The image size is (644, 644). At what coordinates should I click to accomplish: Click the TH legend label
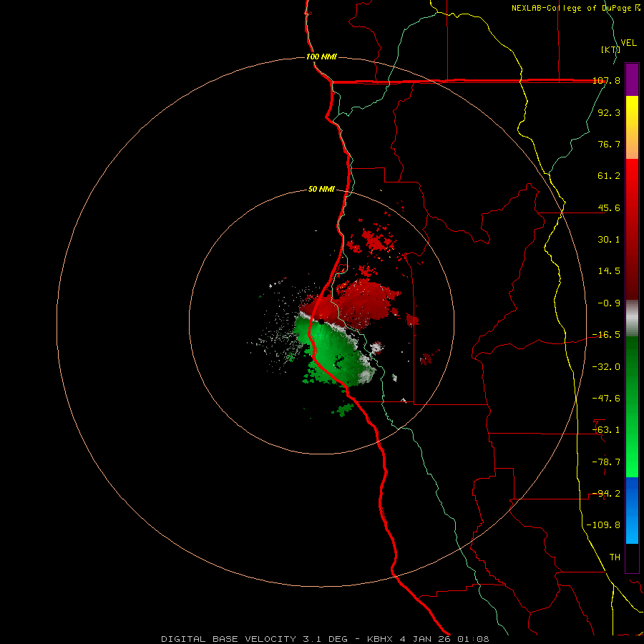pos(615,557)
